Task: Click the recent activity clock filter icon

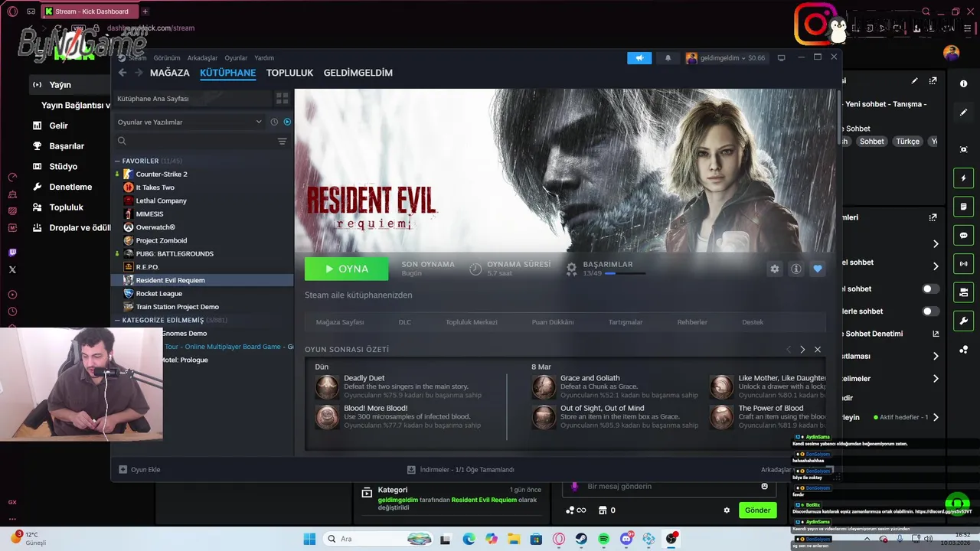Action: point(274,122)
